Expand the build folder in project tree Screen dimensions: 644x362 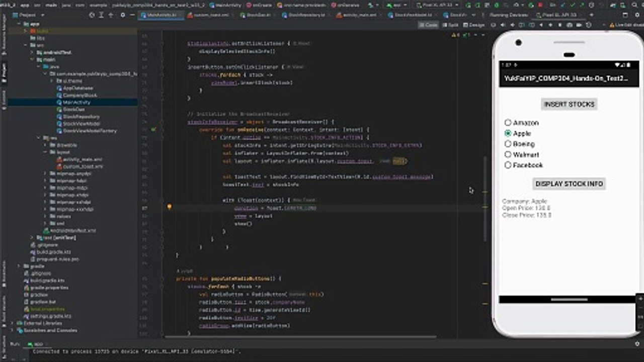[x=25, y=31]
